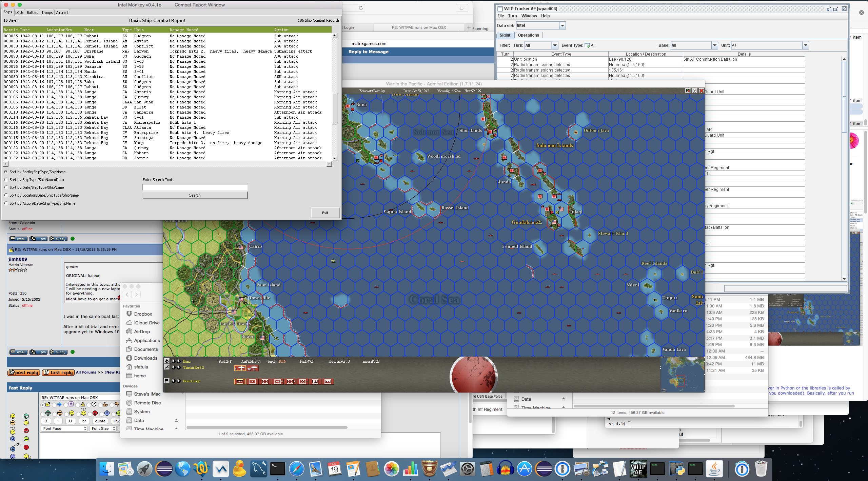Select Sort by ShipType/ShipName/Date radio

click(x=6, y=180)
